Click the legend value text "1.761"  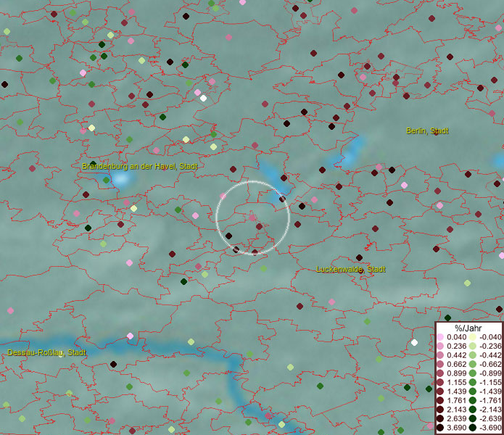point(456,400)
